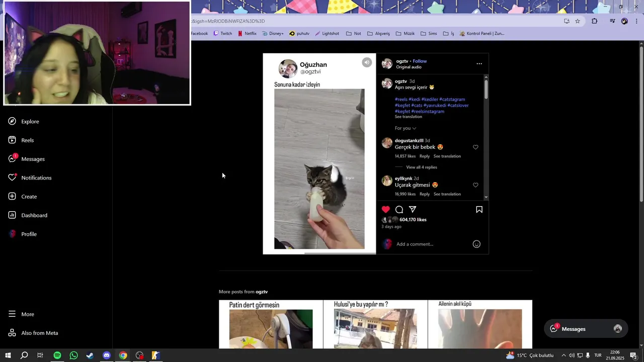The width and height of the screenshot is (644, 362).
Task: View all 4 replies
Action: click(422, 167)
